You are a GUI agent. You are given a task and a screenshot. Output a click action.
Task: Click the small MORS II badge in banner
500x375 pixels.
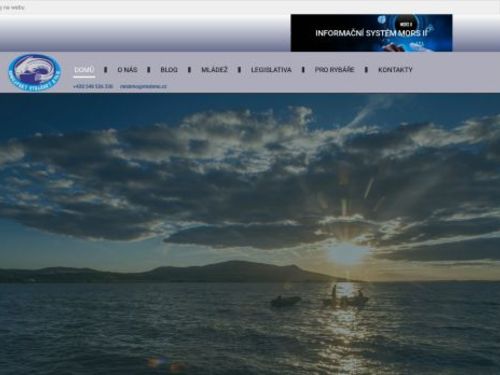click(406, 24)
